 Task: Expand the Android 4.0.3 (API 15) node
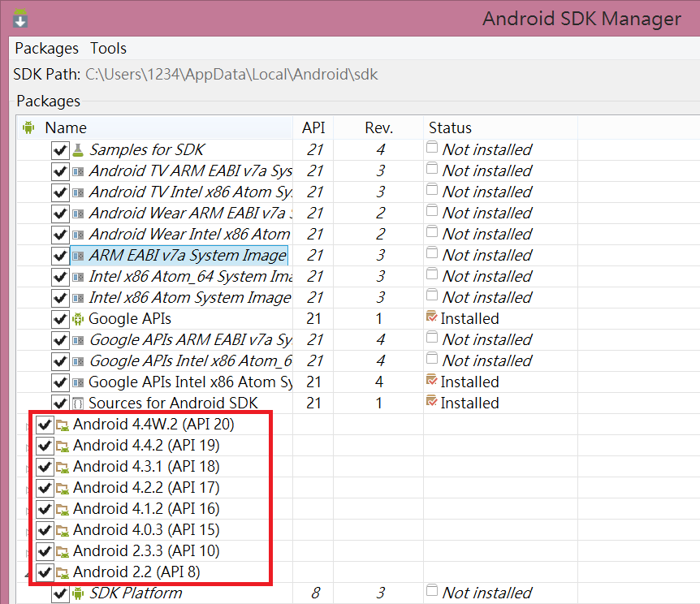pos(28,532)
